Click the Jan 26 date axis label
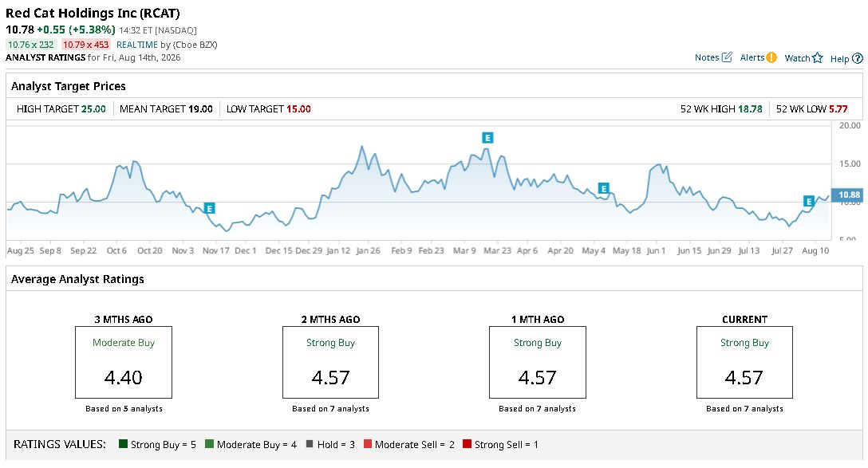 coord(368,250)
